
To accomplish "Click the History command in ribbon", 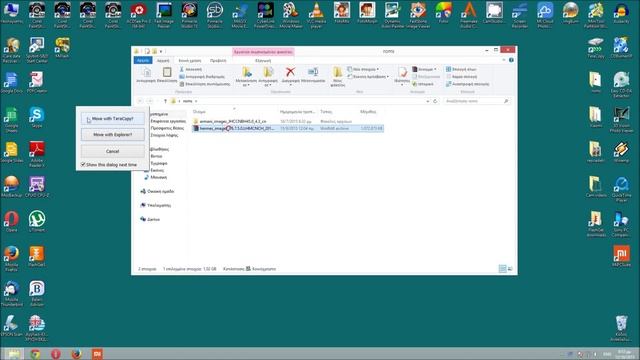I will [x=423, y=84].
